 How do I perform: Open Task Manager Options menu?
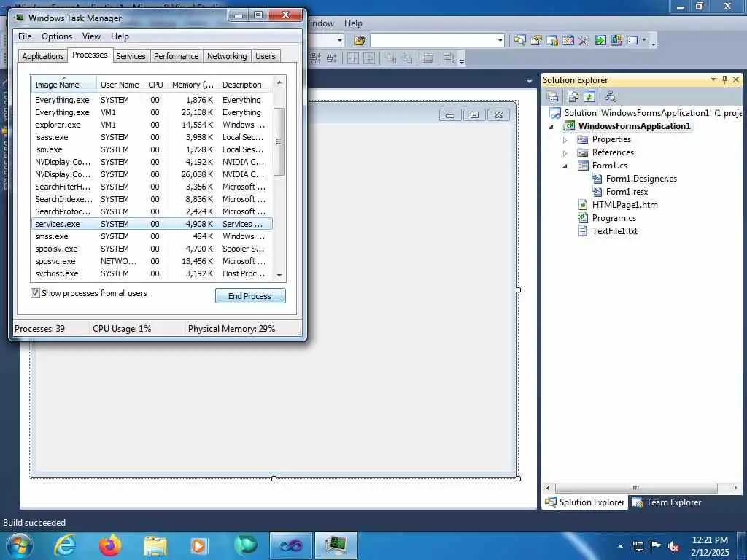click(57, 36)
